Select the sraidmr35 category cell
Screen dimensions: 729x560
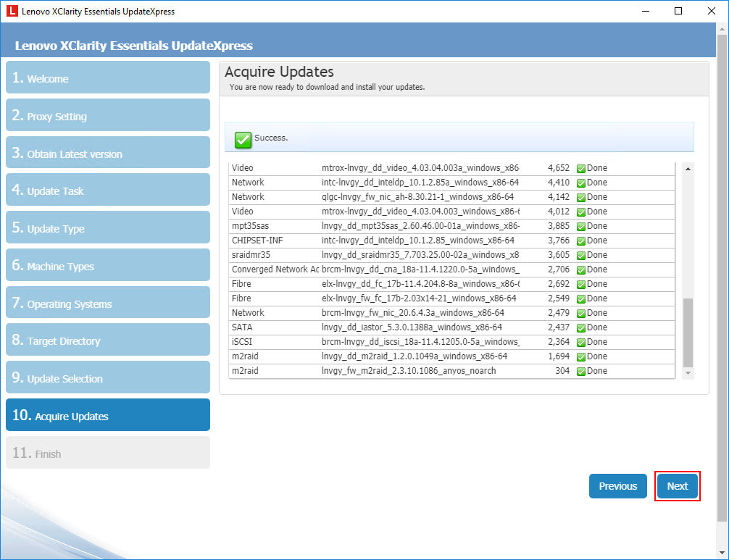251,255
